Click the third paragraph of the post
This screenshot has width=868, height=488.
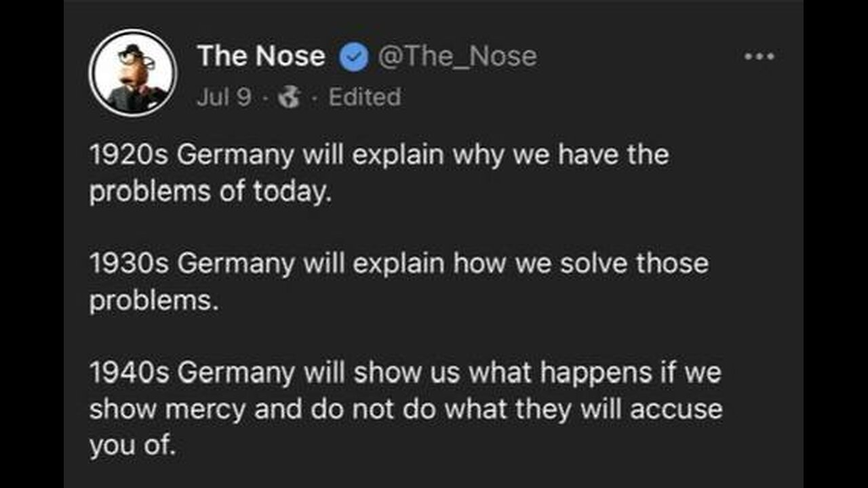[405, 409]
